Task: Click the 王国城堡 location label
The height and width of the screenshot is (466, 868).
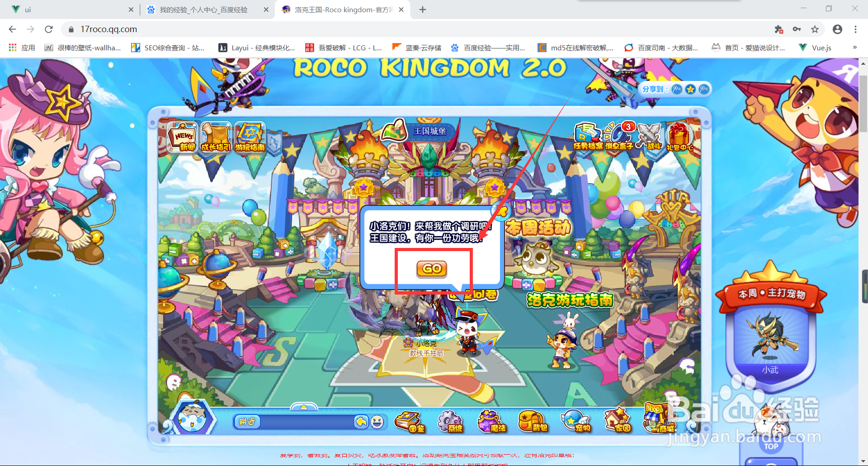Action: point(429,131)
